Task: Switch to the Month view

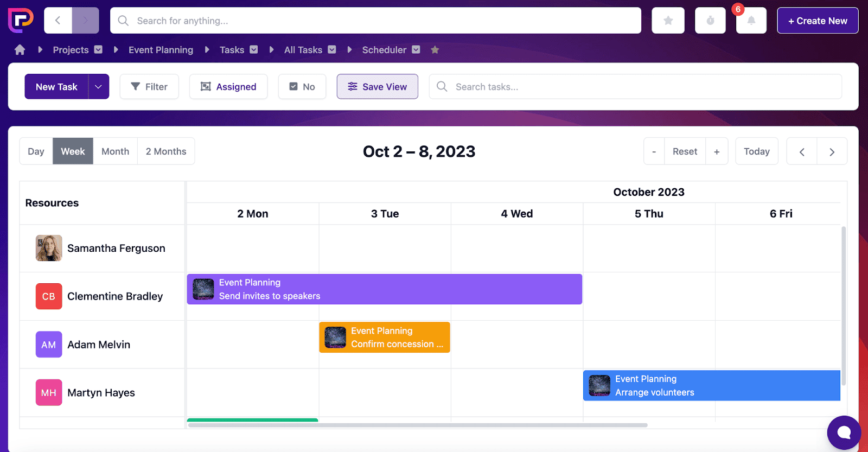Action: click(115, 151)
